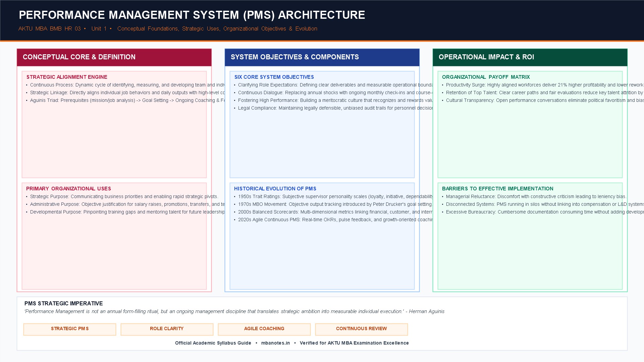Click the PMS Strategic Imperative heading
The height and width of the screenshot is (362, 644).
[63, 304]
